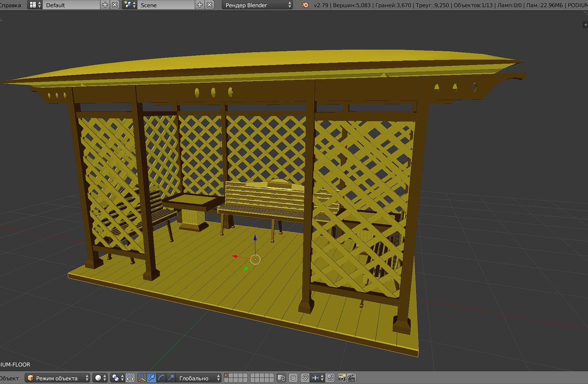Open the pivot point selector
This screenshot has width=588, height=384.
118,378
